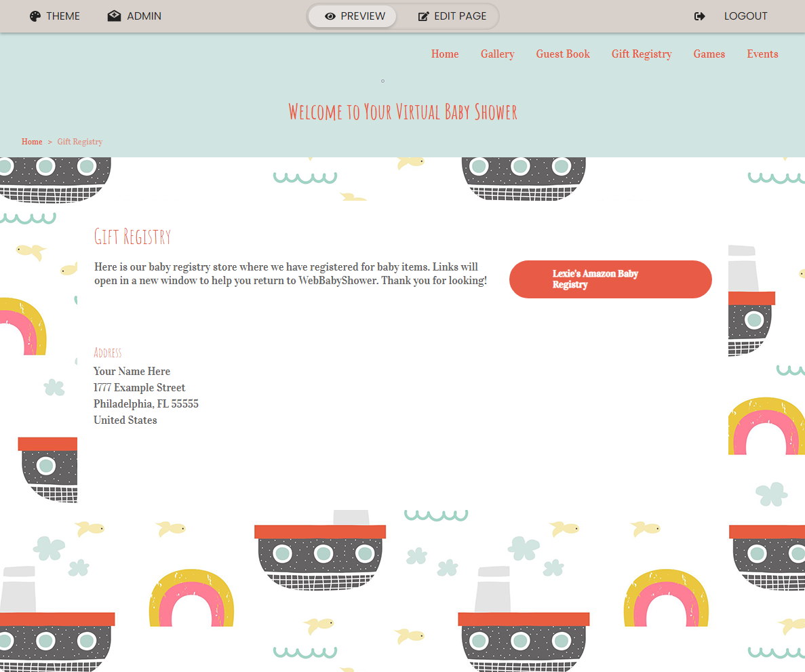Switch to PREVIEW mode label
This screenshot has height=672, width=805.
click(x=363, y=16)
